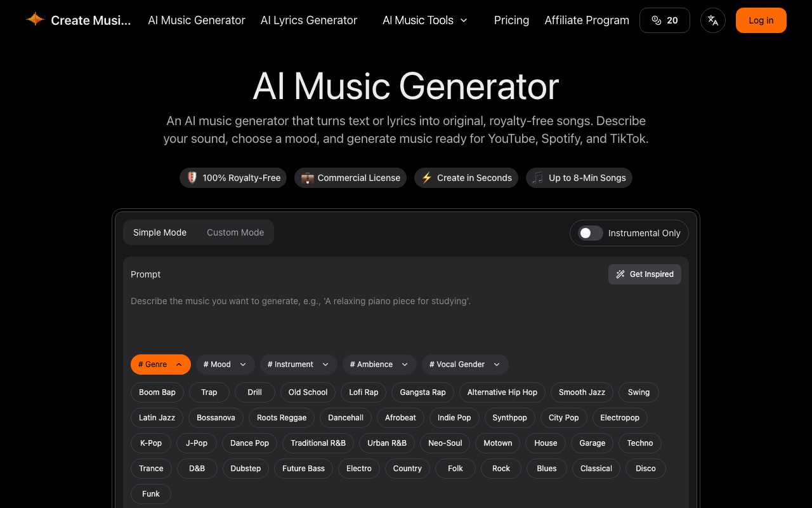Select the Lofi Rap genre chip
Image resolution: width=812 pixels, height=508 pixels.
point(363,392)
